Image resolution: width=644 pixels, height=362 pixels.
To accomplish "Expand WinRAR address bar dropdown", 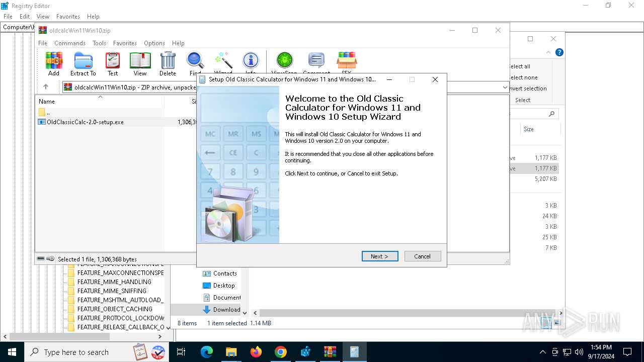I will click(x=505, y=87).
